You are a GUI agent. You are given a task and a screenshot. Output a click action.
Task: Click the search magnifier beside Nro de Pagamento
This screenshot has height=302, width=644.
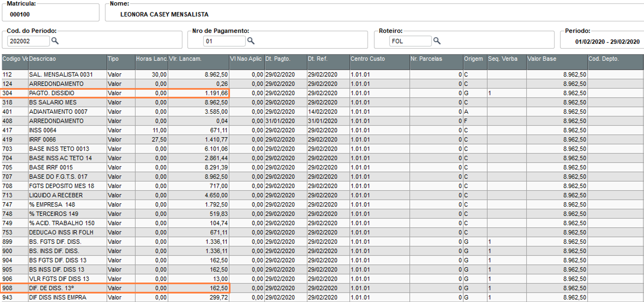point(251,41)
